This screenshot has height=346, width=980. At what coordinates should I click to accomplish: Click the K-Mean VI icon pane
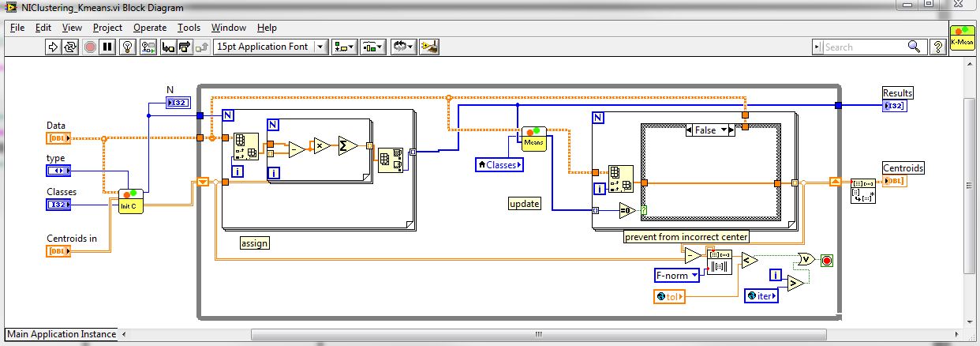click(x=961, y=37)
